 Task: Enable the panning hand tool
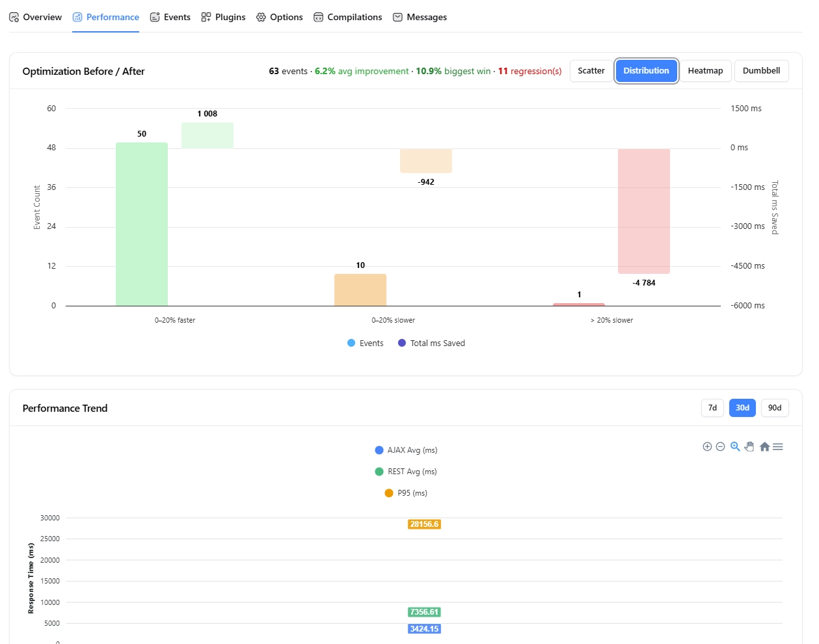click(x=749, y=447)
